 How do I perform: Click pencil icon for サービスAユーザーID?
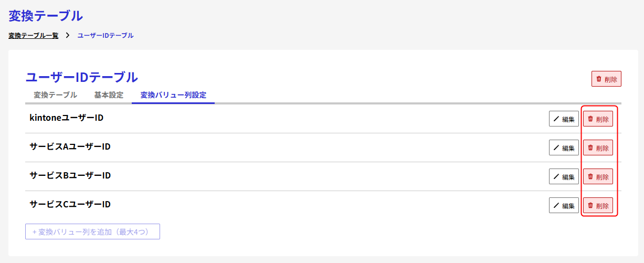[556, 148]
